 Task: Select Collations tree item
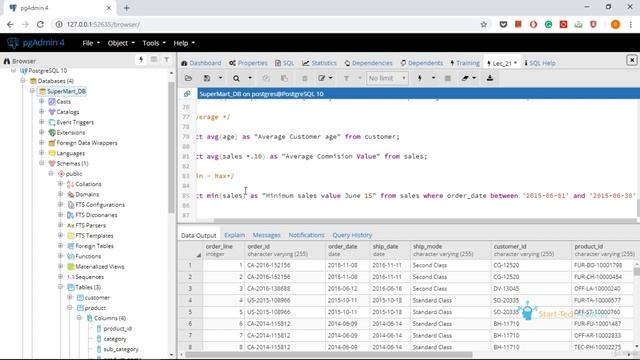(x=88, y=184)
